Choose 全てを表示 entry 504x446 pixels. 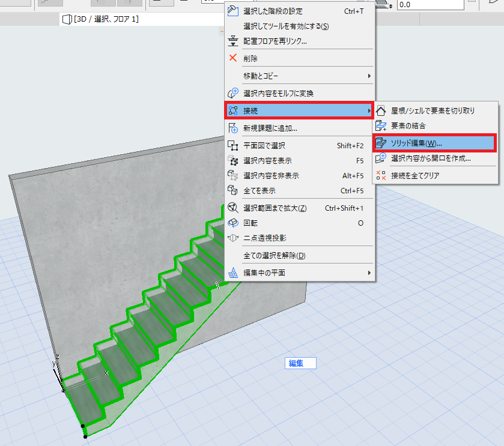[x=300, y=191]
